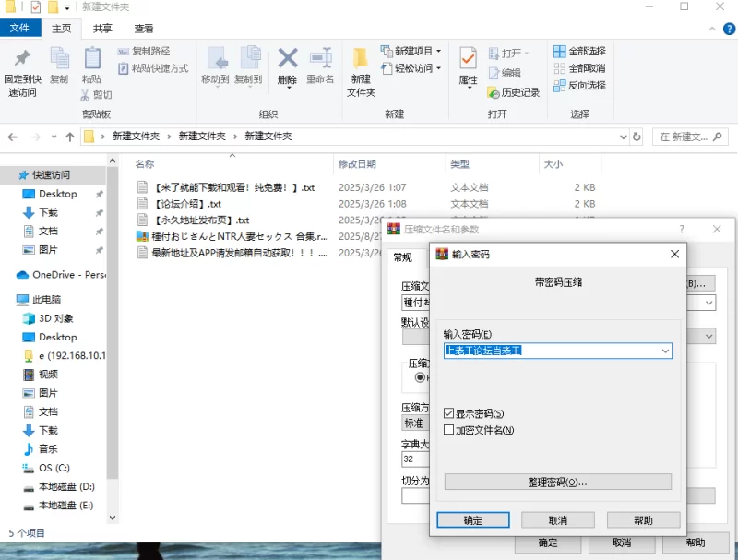Click the up-arrow navigation icon
The height and width of the screenshot is (560, 738).
[70, 137]
